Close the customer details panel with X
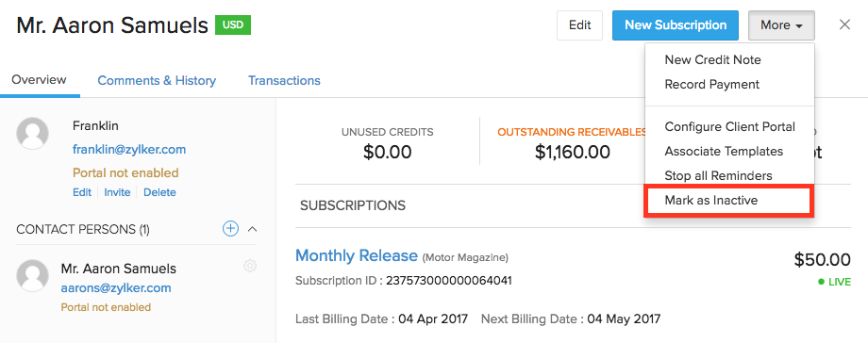The height and width of the screenshot is (343, 868). 844,24
